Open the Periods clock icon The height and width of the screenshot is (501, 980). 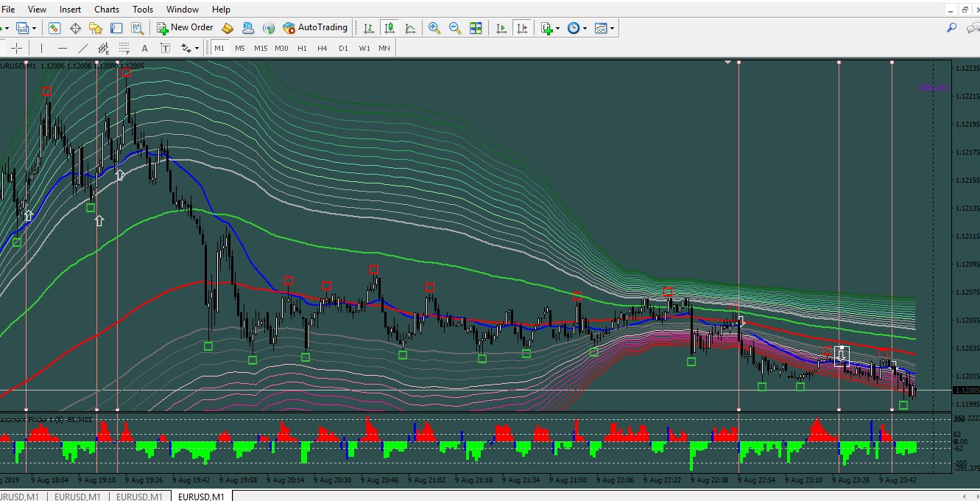[574, 28]
